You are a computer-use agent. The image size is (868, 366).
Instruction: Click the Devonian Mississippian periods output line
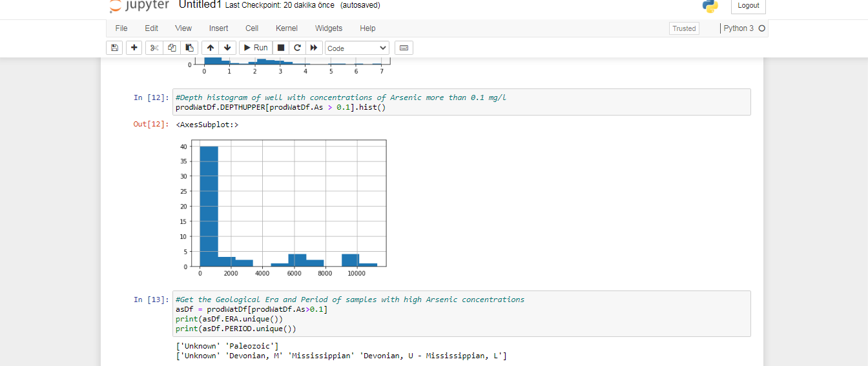click(341, 356)
